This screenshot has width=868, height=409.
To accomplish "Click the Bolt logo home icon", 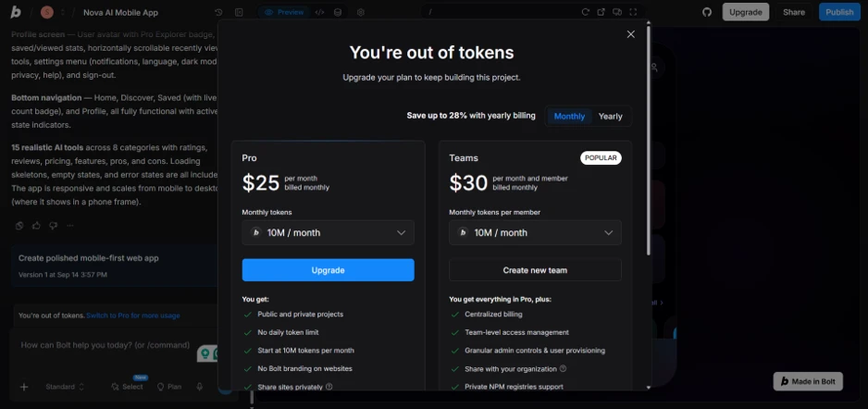I will coord(16,12).
